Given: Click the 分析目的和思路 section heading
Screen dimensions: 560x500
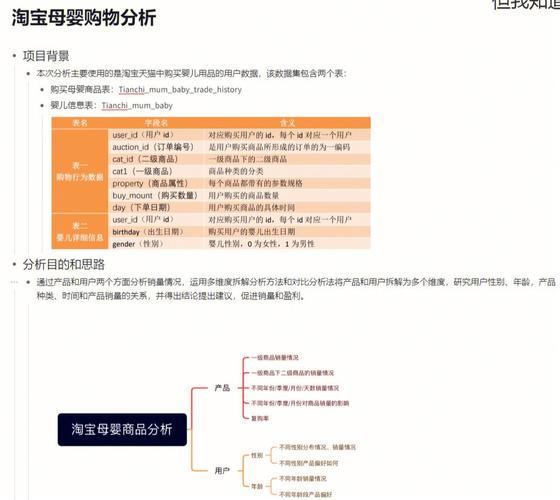Looking at the screenshot, I should (64, 265).
